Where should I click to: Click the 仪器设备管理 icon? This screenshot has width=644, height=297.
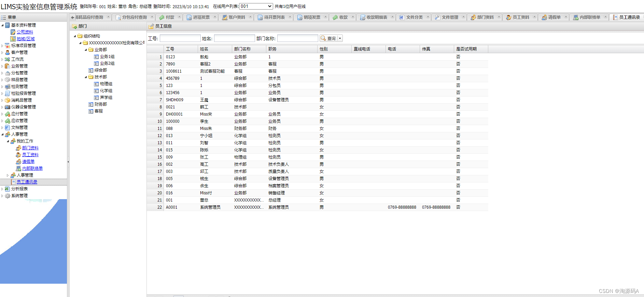8,107
